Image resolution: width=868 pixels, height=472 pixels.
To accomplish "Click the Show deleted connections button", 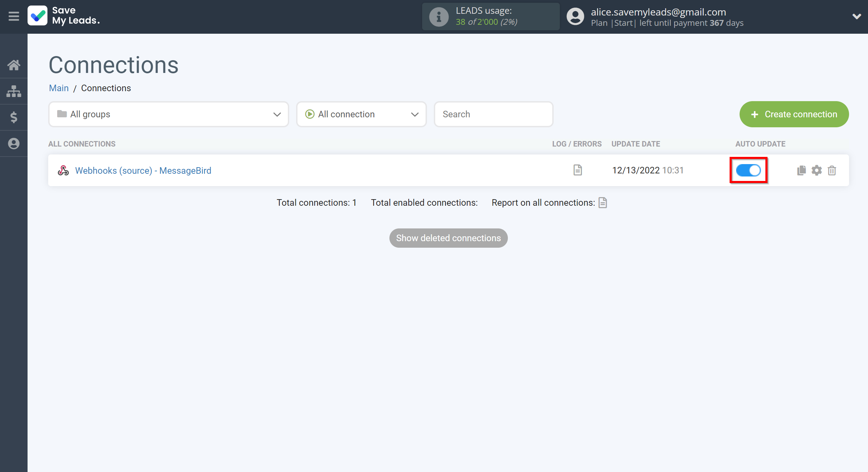I will 449,238.
